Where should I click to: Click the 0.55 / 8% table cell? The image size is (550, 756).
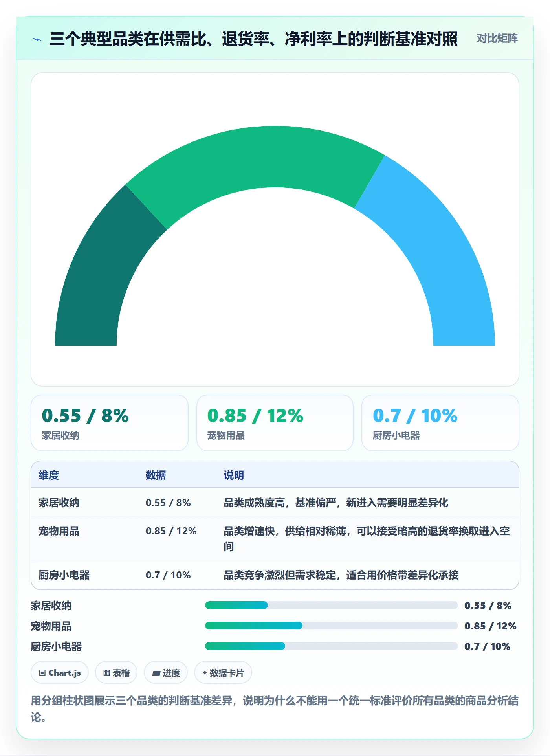168,503
